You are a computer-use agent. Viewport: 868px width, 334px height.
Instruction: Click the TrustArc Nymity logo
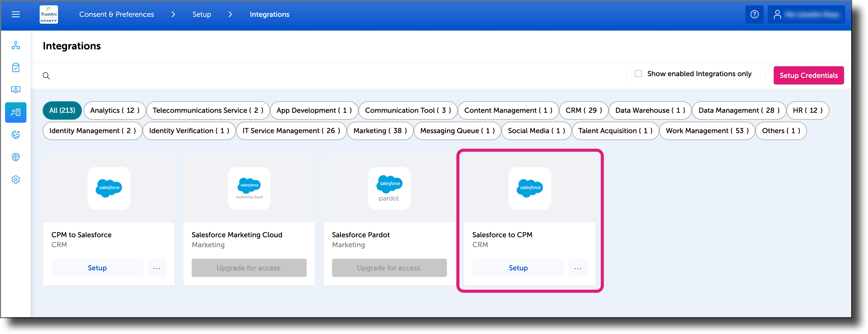49,15
